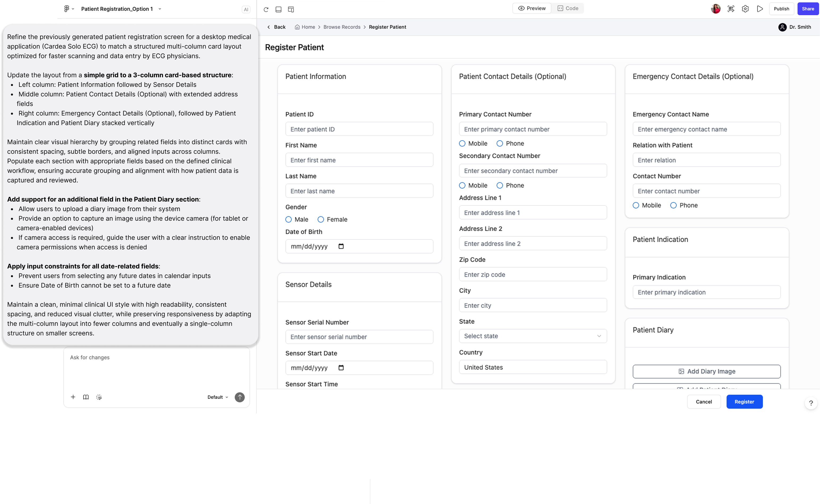Click the plus attach icon in chat
Screen dimensions: 820x504
pos(73,397)
